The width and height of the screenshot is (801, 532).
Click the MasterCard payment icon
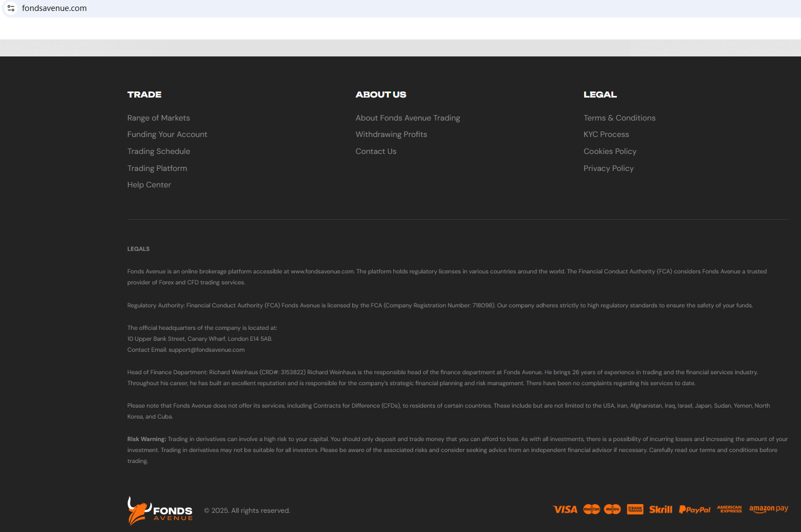point(592,510)
